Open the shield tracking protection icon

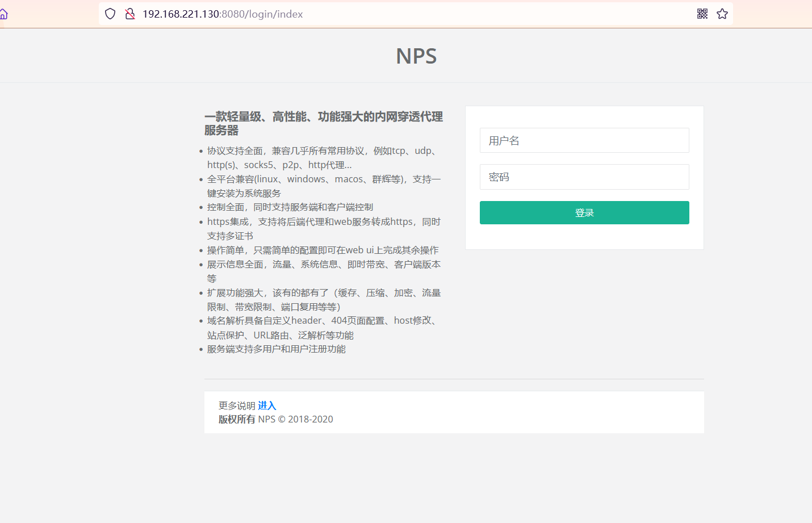coord(110,14)
